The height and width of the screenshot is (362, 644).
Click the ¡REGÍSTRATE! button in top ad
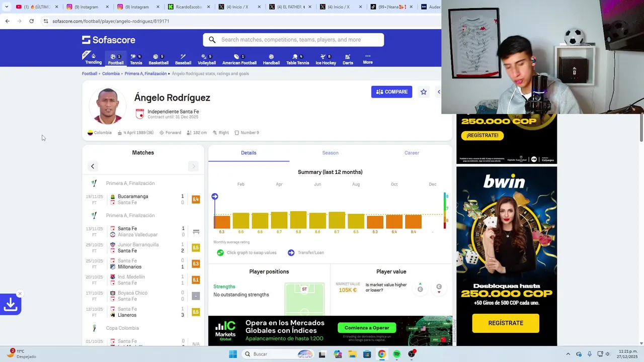click(x=482, y=135)
